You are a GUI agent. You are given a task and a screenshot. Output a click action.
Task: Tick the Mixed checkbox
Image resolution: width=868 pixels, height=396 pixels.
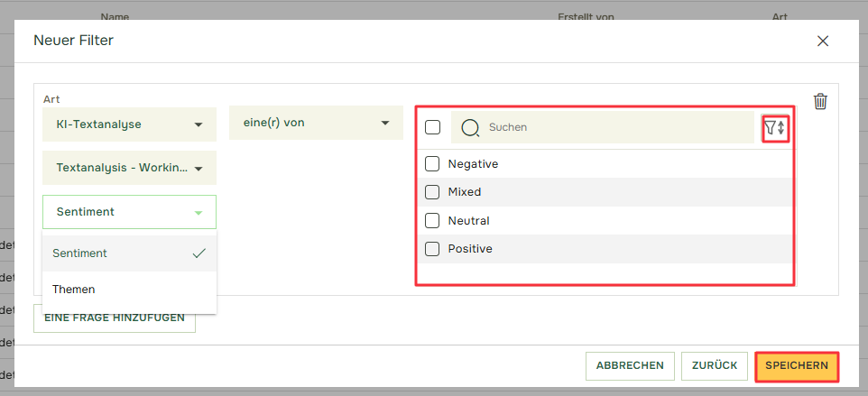[432, 192]
